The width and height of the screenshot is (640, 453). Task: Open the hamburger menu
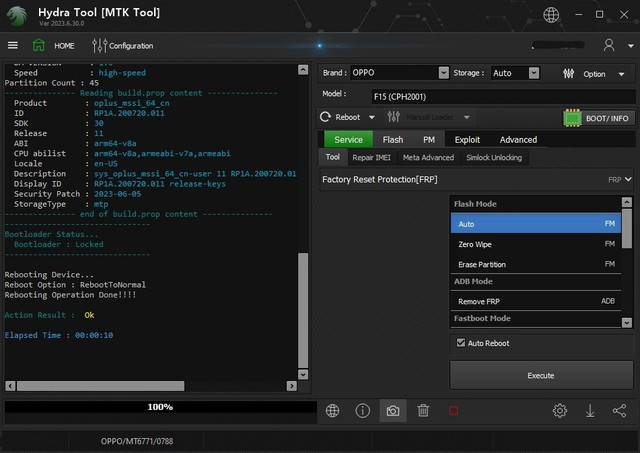13,45
